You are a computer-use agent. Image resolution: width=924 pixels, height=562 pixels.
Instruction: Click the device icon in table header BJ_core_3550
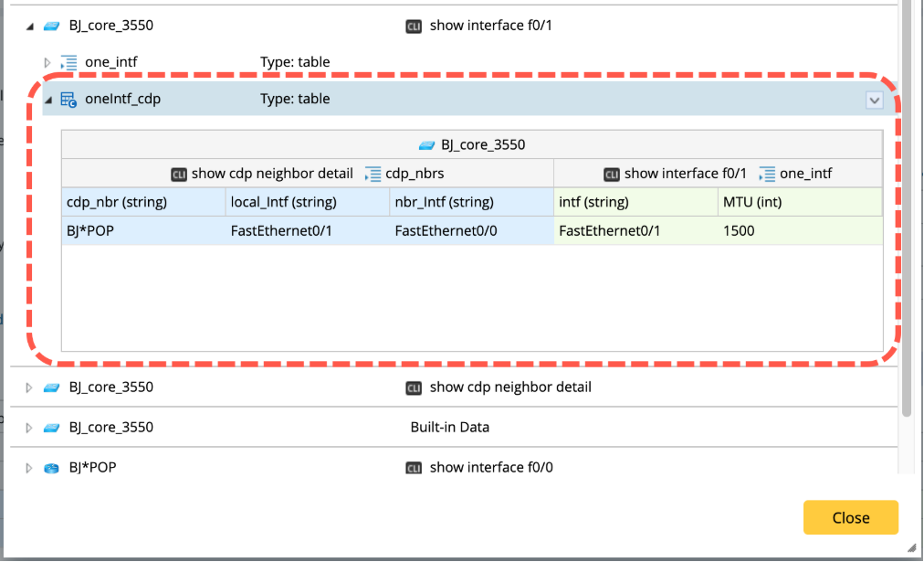[426, 145]
